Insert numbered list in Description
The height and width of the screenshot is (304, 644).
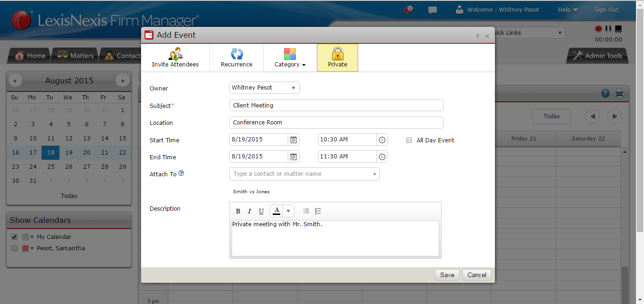[318, 211]
